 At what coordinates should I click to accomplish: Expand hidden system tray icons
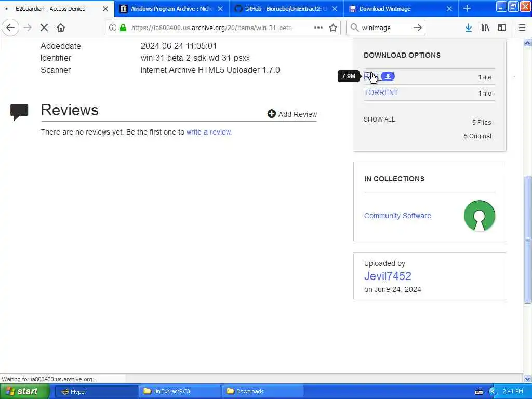493,392
